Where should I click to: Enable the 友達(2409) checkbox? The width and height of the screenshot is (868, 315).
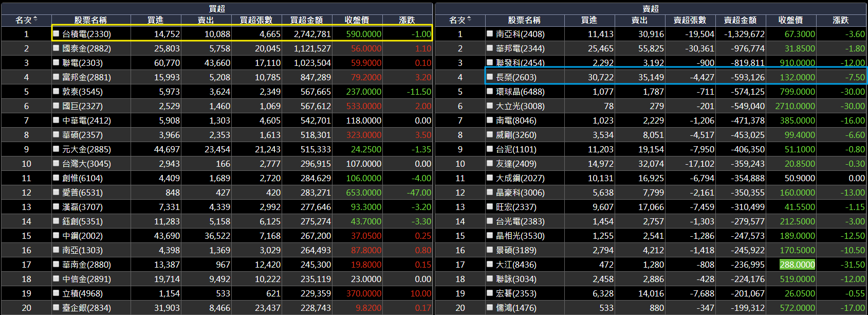point(490,163)
